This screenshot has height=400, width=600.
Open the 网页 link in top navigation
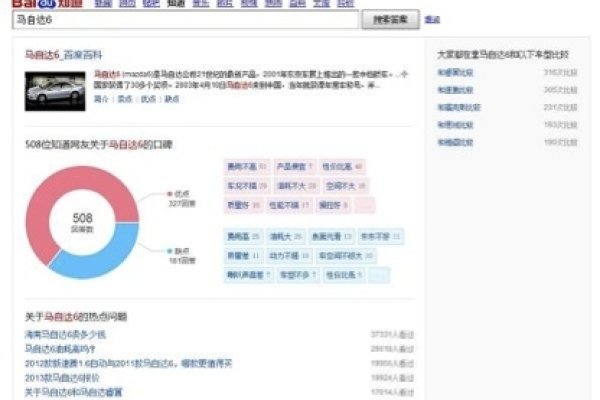pos(127,3)
